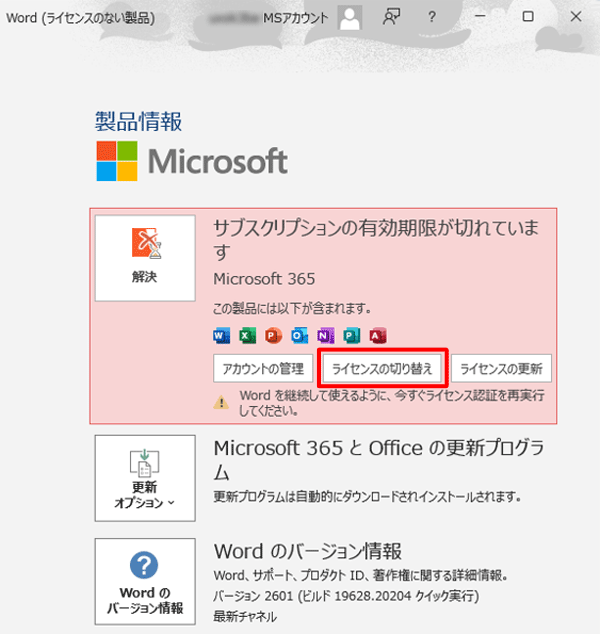The width and height of the screenshot is (600, 634).
Task: Open help with the question mark icon
Action: 431,17
